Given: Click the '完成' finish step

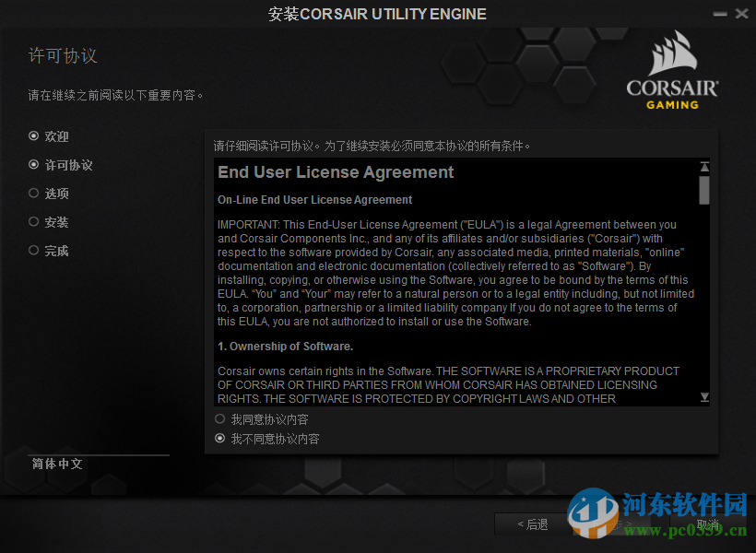Looking at the screenshot, I should point(49,251).
